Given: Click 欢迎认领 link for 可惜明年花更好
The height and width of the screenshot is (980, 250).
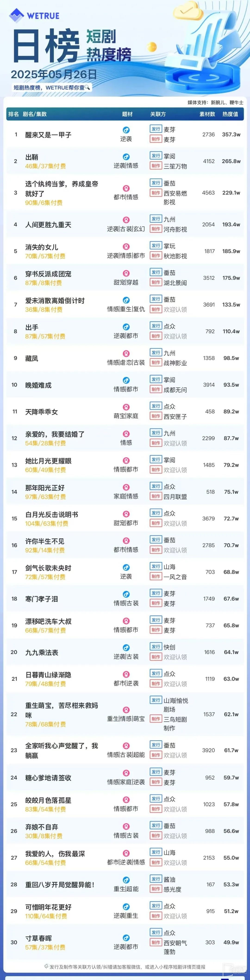Looking at the screenshot, I should [175, 916].
